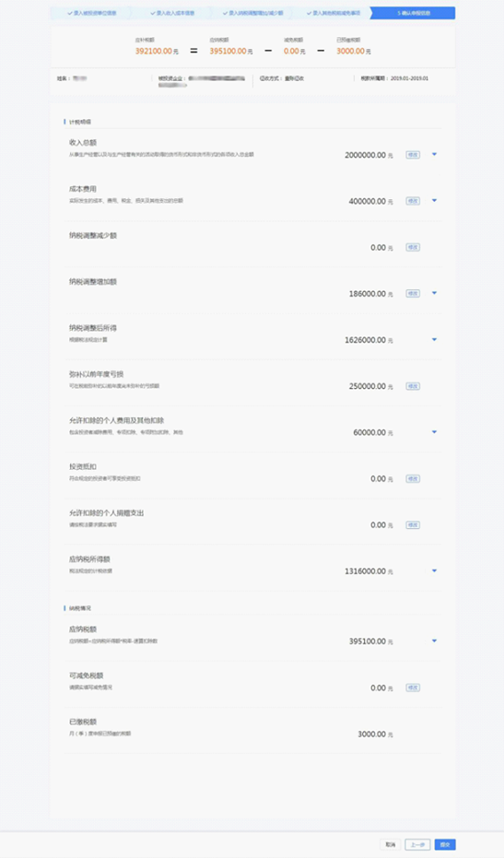Click the 取消 cancel button

[390, 844]
